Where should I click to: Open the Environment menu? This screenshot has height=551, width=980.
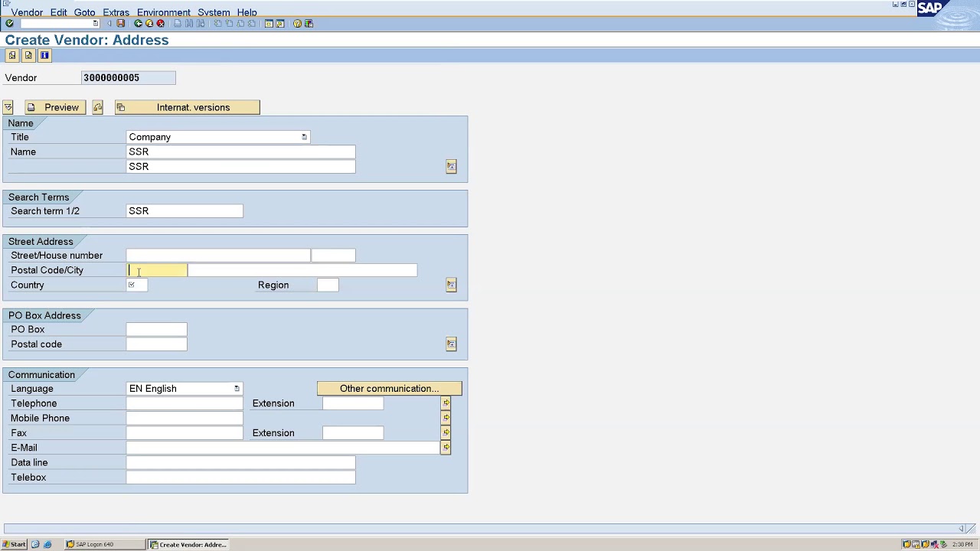click(164, 12)
